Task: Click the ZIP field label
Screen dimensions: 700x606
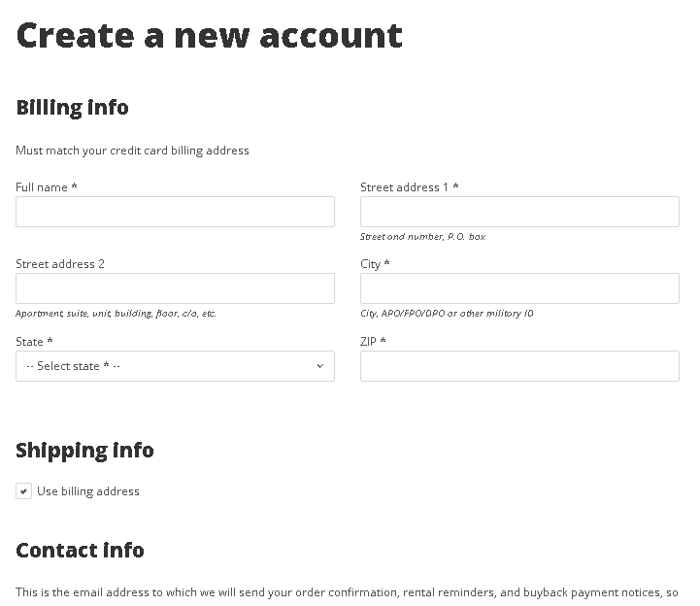Action: (x=373, y=342)
